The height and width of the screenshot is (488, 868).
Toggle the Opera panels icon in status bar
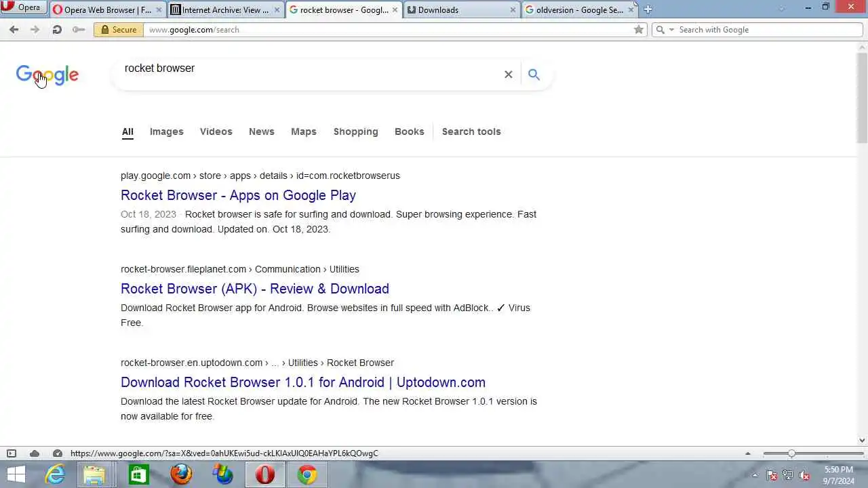pyautogui.click(x=12, y=453)
